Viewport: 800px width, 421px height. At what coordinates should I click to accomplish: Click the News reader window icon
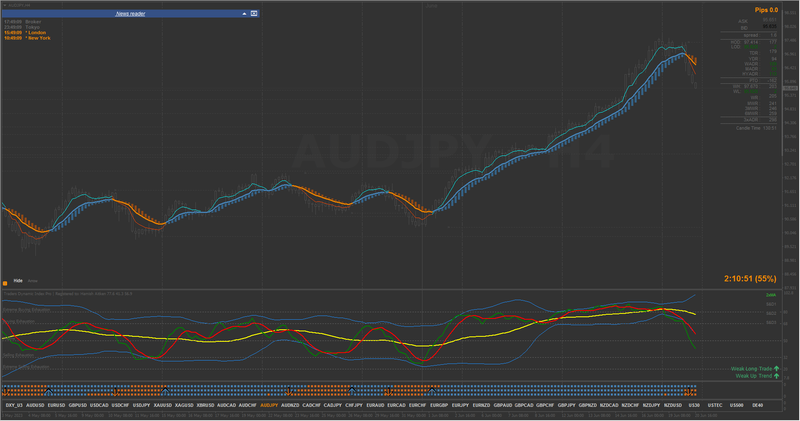(254, 14)
